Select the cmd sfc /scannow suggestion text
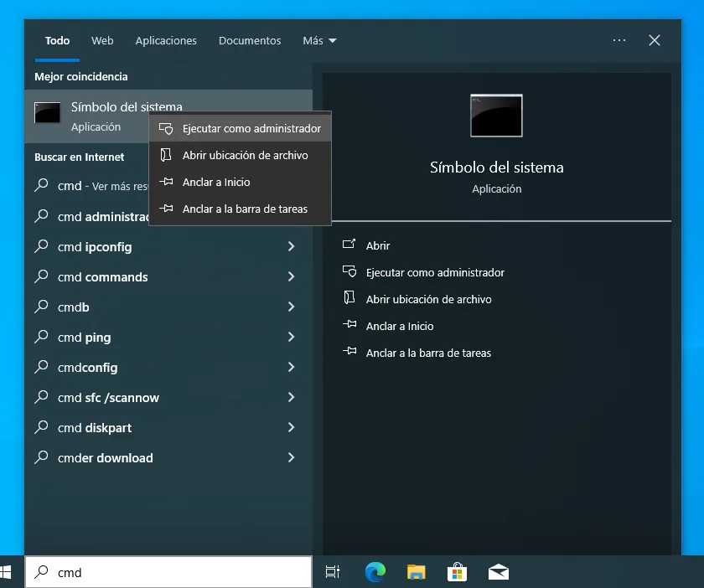 tap(108, 398)
